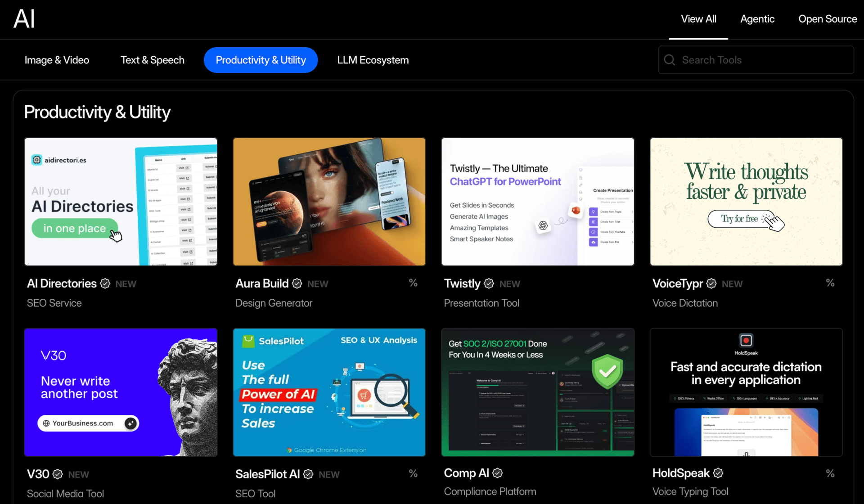The width and height of the screenshot is (864, 504).
Task: Click the percent icon next to SalesPilot AI
Action: coord(413,473)
